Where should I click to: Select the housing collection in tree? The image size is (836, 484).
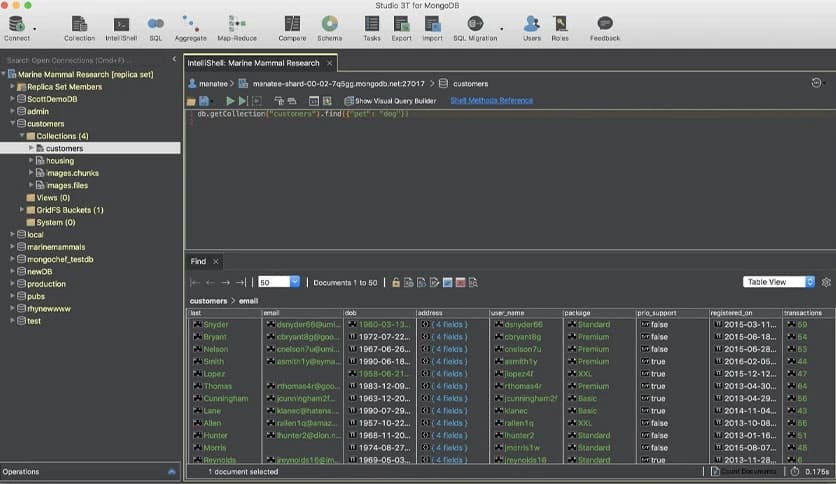click(x=59, y=160)
